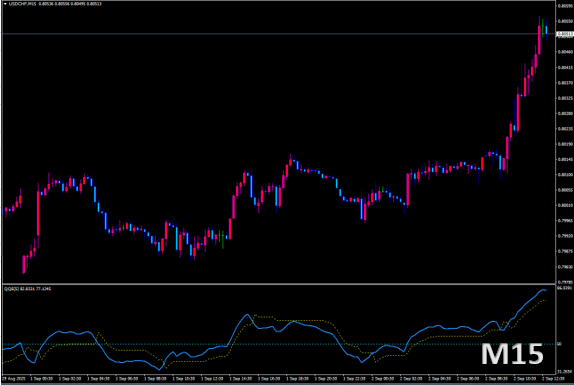574x385 pixels.
Task: Click the 0.80325 price axis label
Action: coord(565,98)
